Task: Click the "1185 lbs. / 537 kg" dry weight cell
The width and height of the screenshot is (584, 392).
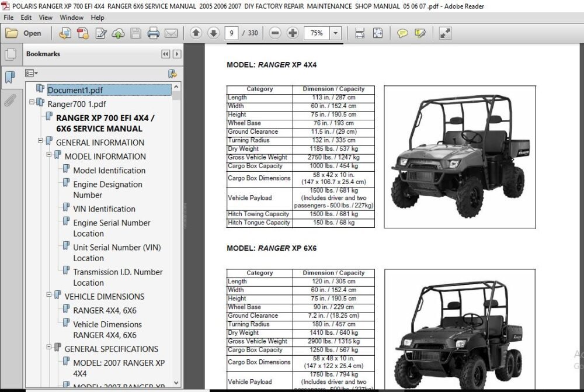Action: click(333, 149)
